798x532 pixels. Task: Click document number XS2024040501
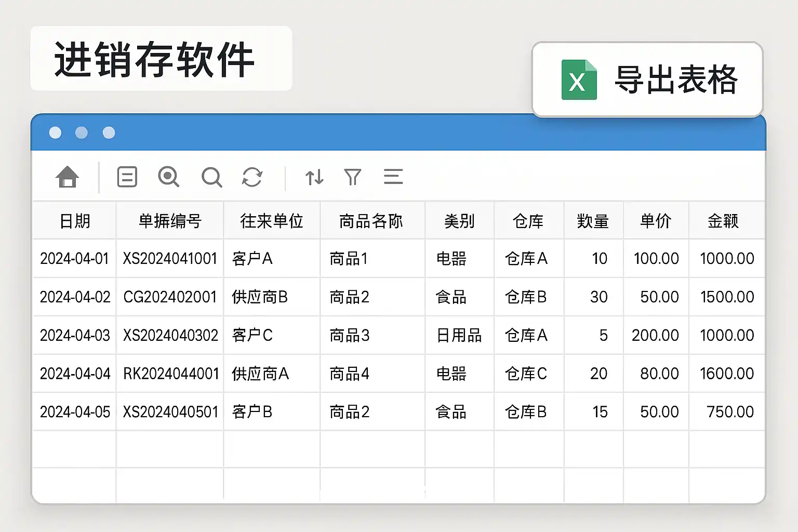pos(170,412)
